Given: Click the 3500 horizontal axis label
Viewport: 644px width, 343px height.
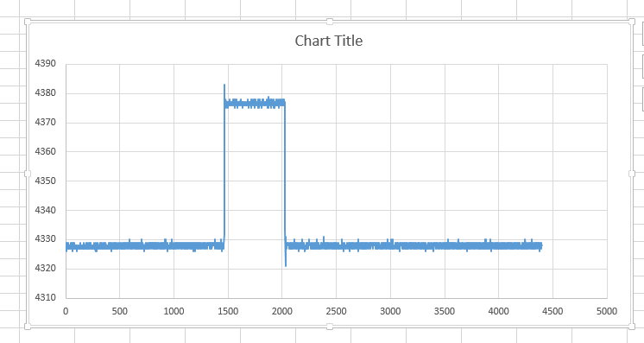Looking at the screenshot, I should 445,311.
